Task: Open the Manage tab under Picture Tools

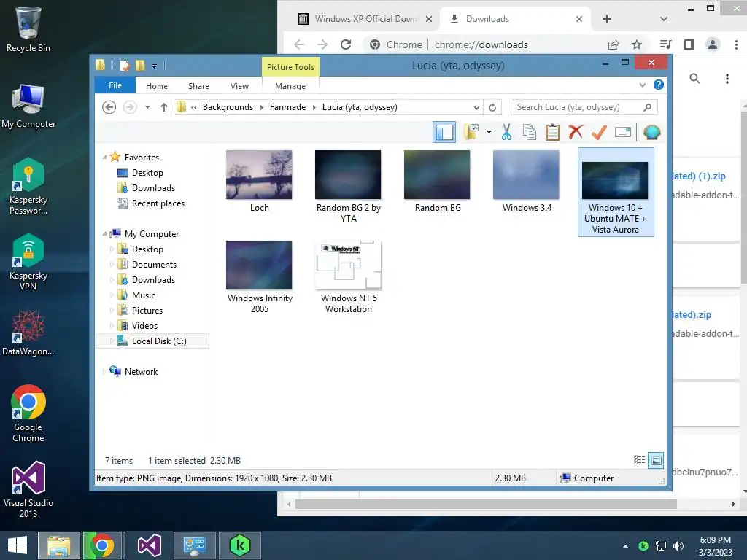Action: coord(290,86)
